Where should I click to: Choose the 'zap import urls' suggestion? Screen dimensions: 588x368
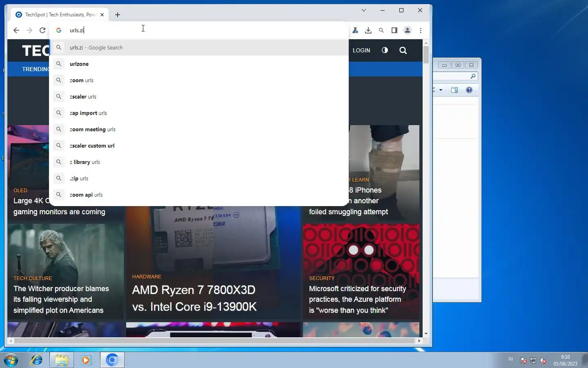pos(199,113)
